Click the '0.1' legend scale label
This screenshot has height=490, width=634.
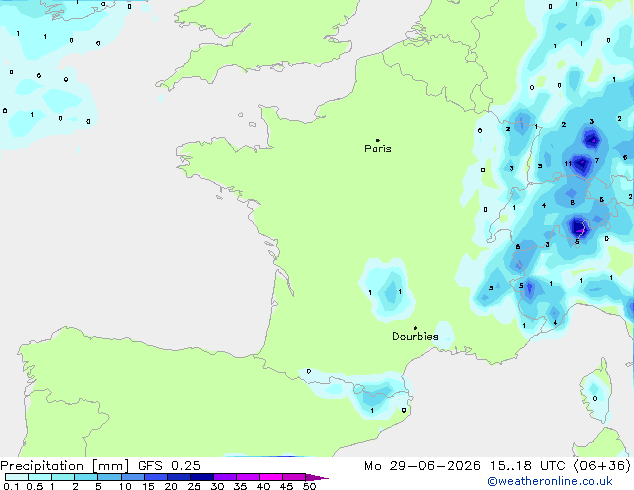click(x=11, y=486)
